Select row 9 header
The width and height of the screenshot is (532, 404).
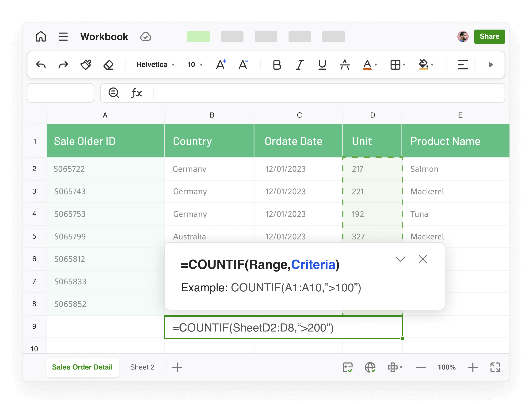[x=34, y=327]
